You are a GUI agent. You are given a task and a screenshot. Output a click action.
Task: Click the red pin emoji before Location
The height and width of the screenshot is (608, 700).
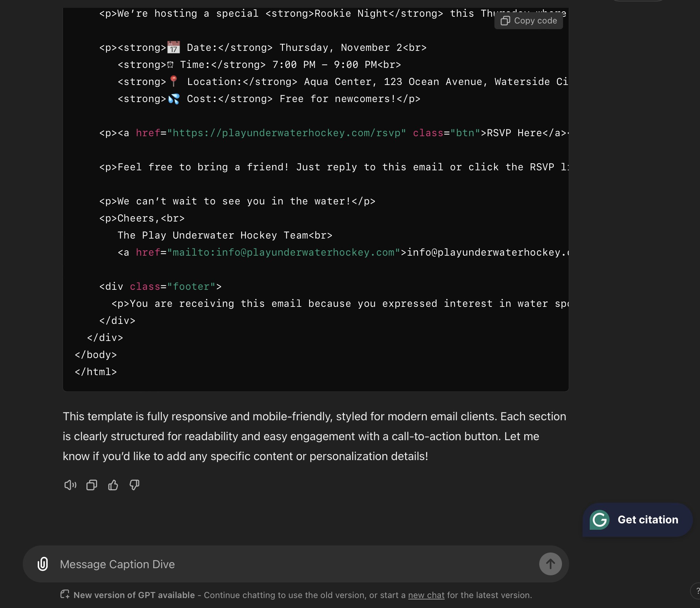pyautogui.click(x=174, y=81)
